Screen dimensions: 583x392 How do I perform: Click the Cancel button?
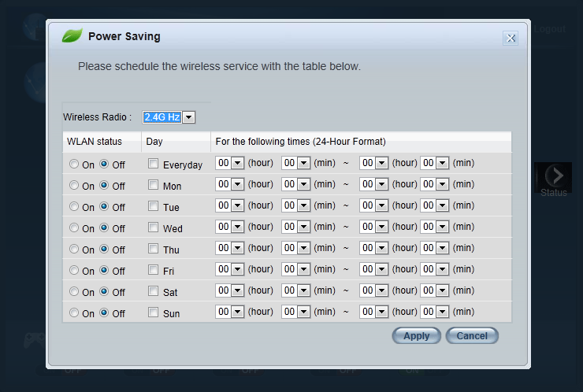pos(472,336)
